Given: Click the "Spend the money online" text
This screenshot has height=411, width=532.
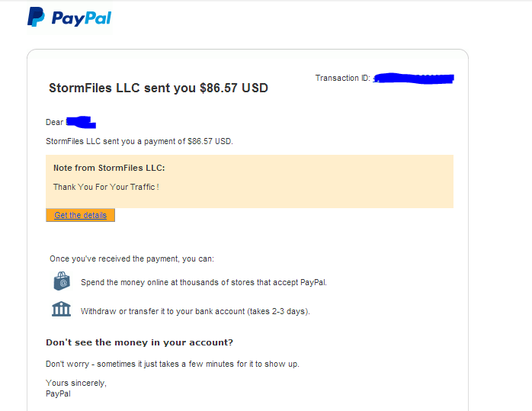Looking at the screenshot, I should (204, 282).
